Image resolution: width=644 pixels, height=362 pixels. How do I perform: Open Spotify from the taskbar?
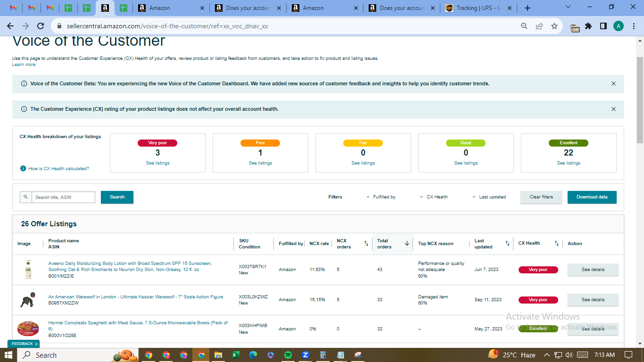(288, 355)
